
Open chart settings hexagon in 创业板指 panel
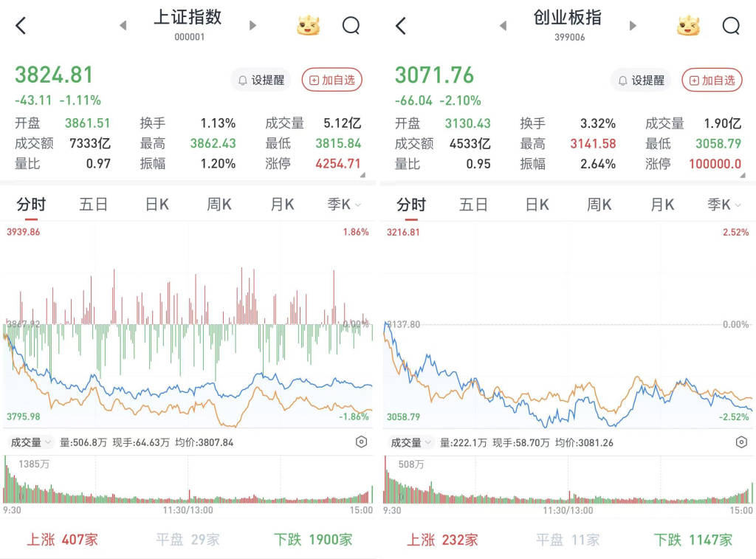point(741,442)
